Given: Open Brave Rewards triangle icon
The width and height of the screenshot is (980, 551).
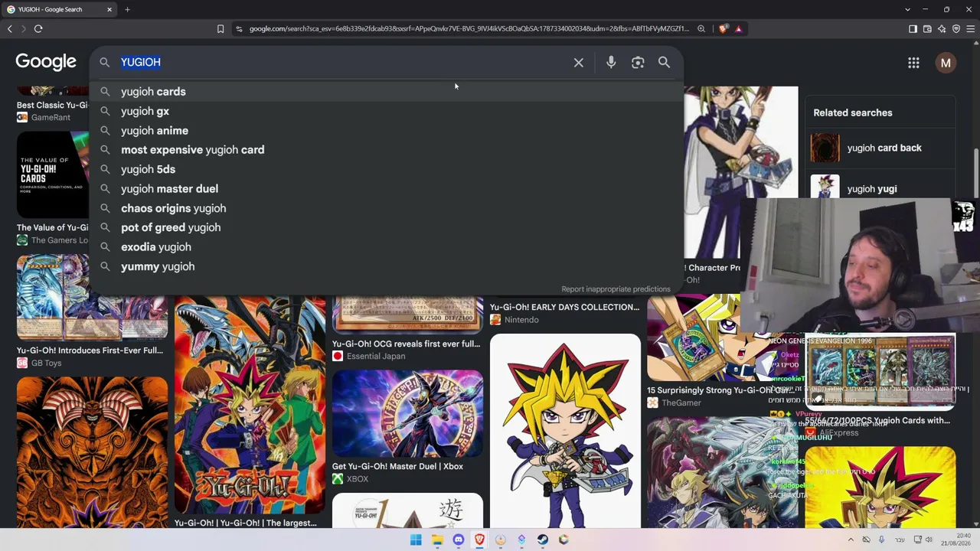Looking at the screenshot, I should click(x=738, y=29).
